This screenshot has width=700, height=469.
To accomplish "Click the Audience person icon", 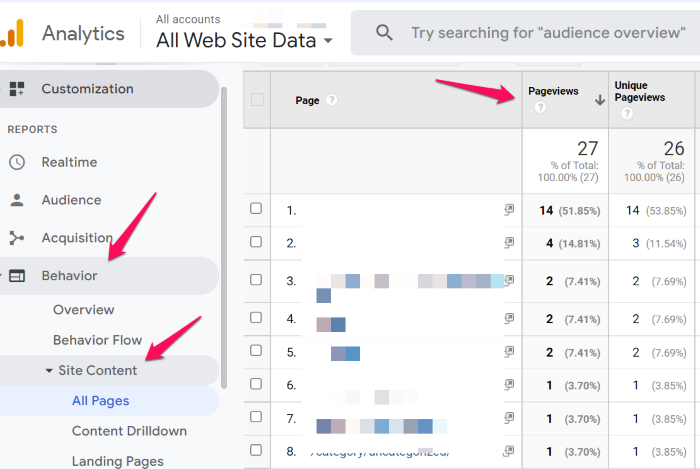I will (x=17, y=200).
